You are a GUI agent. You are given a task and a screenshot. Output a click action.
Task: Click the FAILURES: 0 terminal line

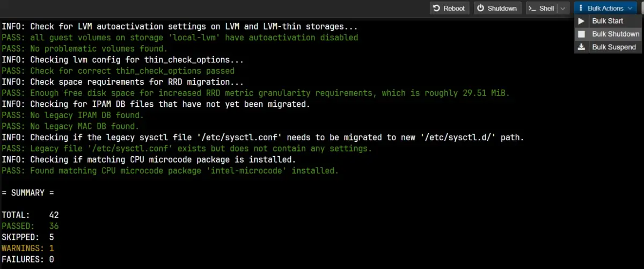[x=28, y=259]
